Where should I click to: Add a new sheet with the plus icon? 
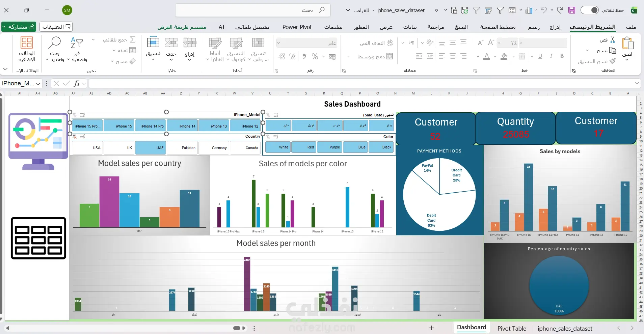pos(431,328)
